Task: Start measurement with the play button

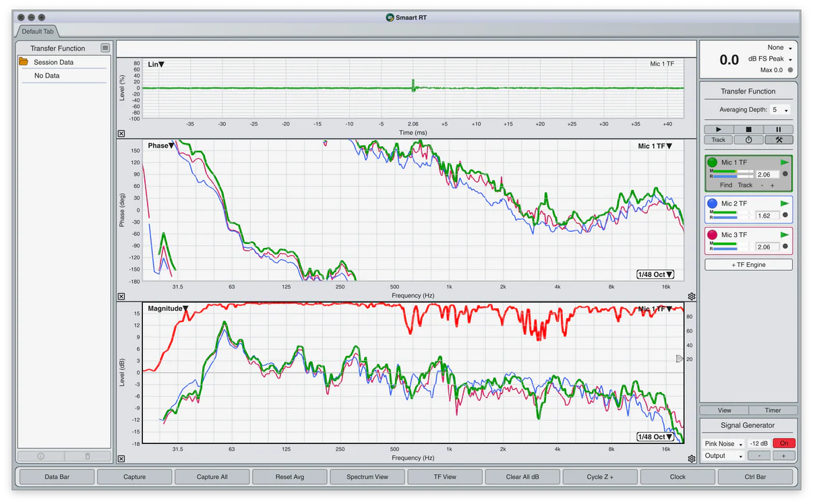Action: (x=719, y=129)
